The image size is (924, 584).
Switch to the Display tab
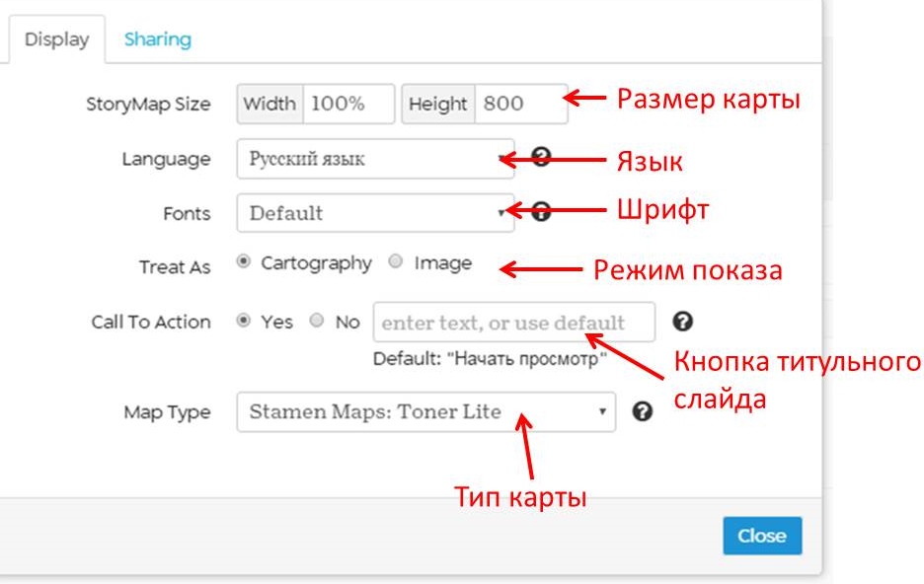point(56,39)
